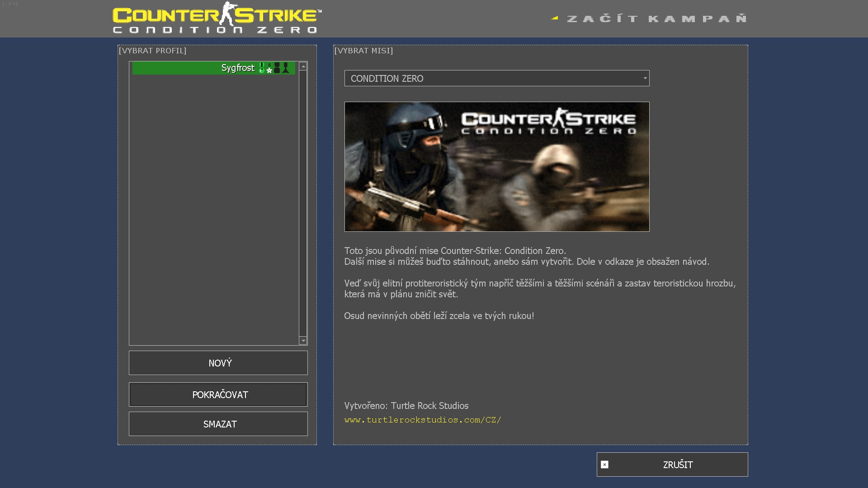Click the Condition Zero mission preview image
Viewport: 868px width, 488px height.
click(x=496, y=167)
